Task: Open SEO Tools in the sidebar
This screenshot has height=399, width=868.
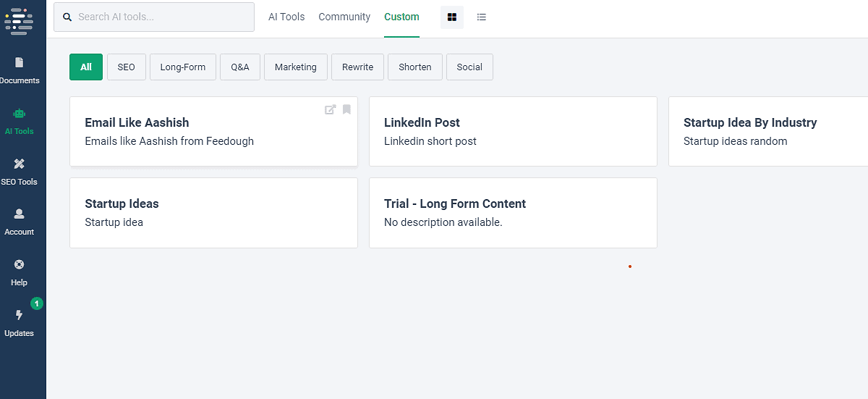Action: [20, 164]
